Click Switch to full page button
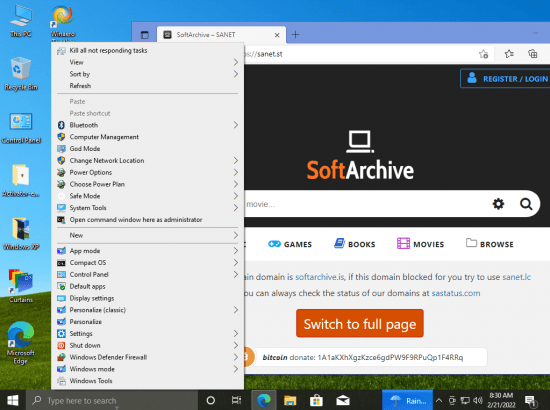This screenshot has width=550, height=410. pyautogui.click(x=360, y=323)
